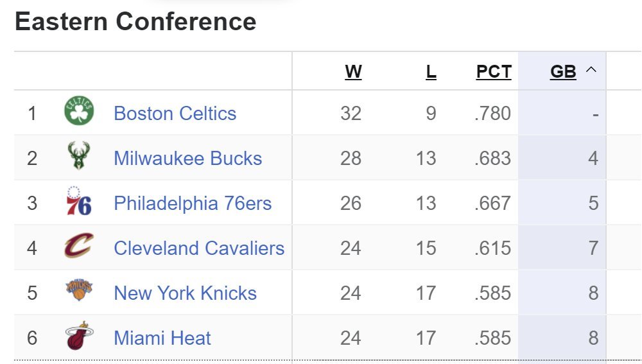642x364 pixels.
Task: Click the Philadelphia 76ers logo
Action: pyautogui.click(x=78, y=201)
